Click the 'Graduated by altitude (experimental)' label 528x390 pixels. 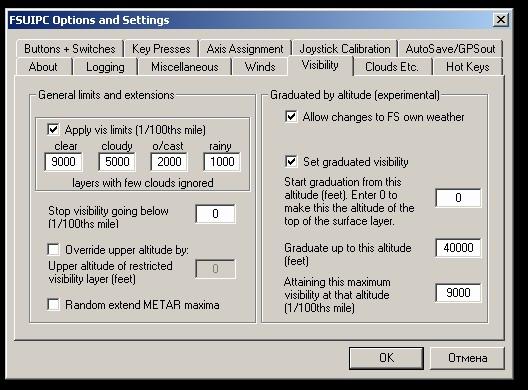tap(355, 95)
